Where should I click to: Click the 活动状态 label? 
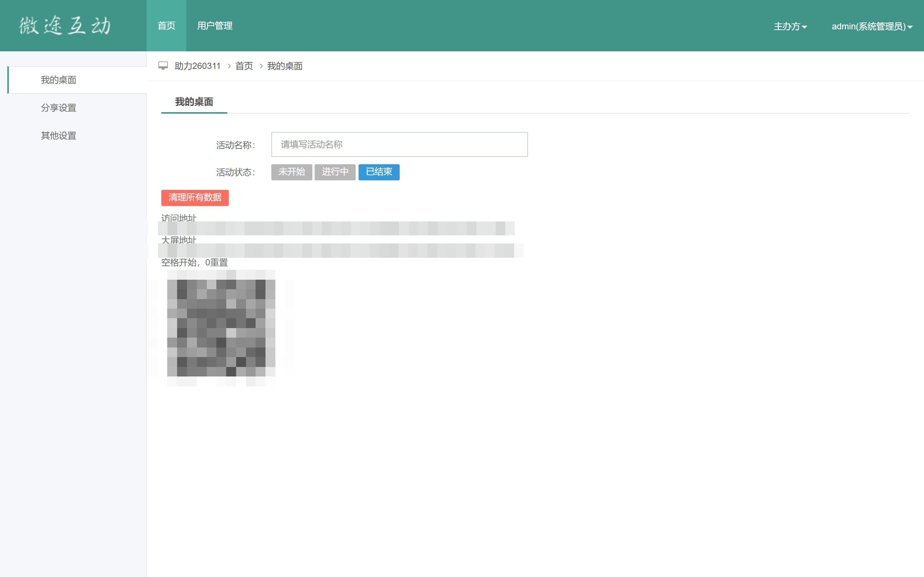(235, 173)
